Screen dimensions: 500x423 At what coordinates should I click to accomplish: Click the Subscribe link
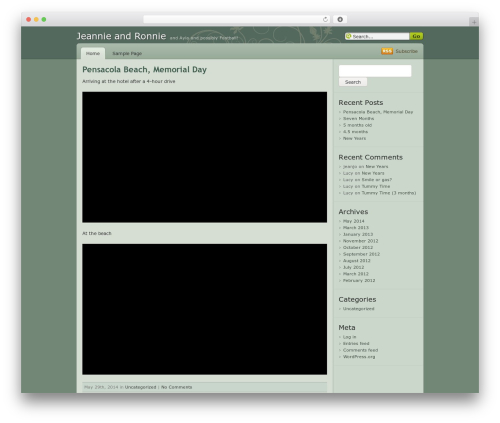406,51
